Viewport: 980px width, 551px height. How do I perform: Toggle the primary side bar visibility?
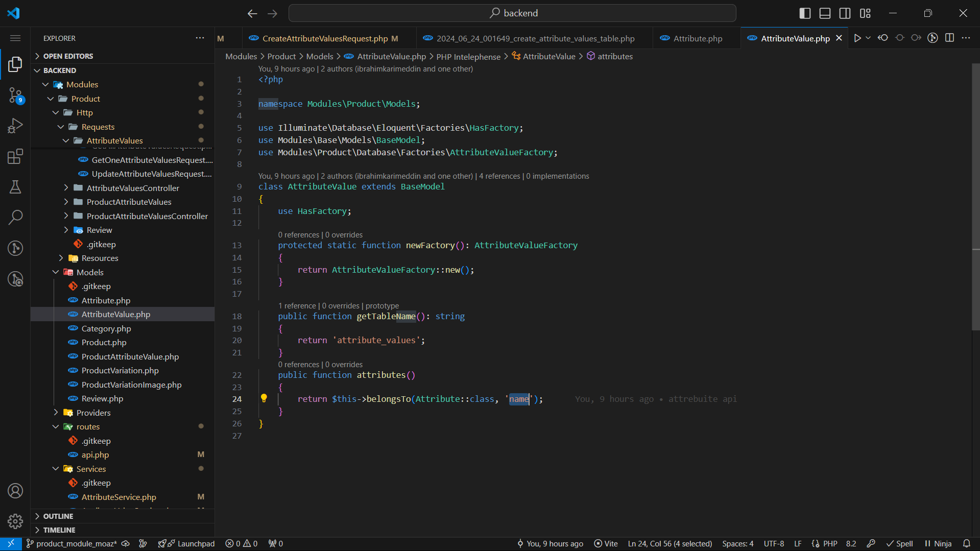(805, 13)
